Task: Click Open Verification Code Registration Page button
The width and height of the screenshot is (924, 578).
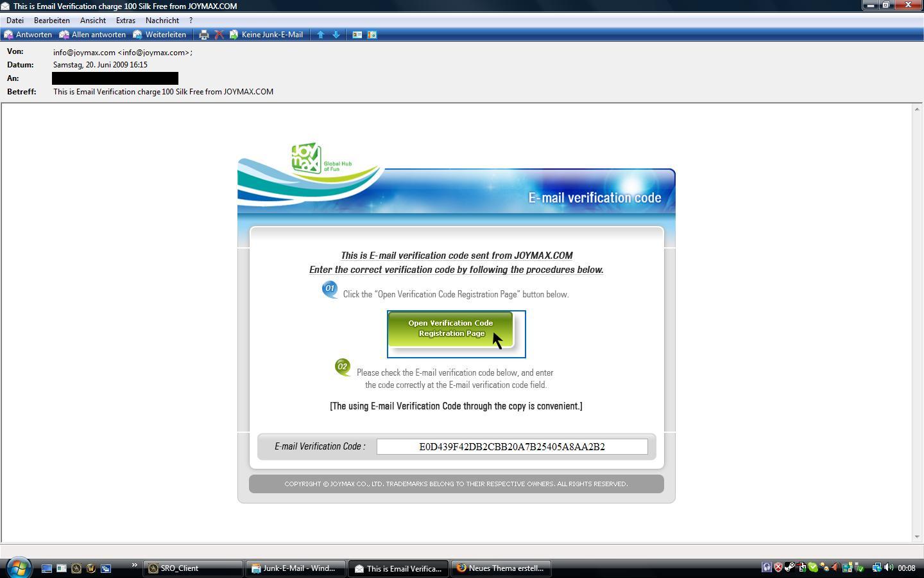Action: (x=450, y=329)
